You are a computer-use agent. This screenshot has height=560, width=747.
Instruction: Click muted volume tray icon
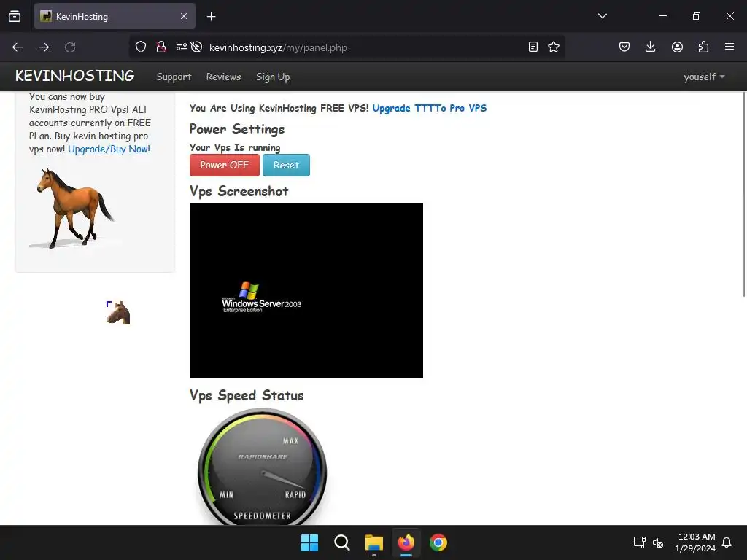point(658,542)
